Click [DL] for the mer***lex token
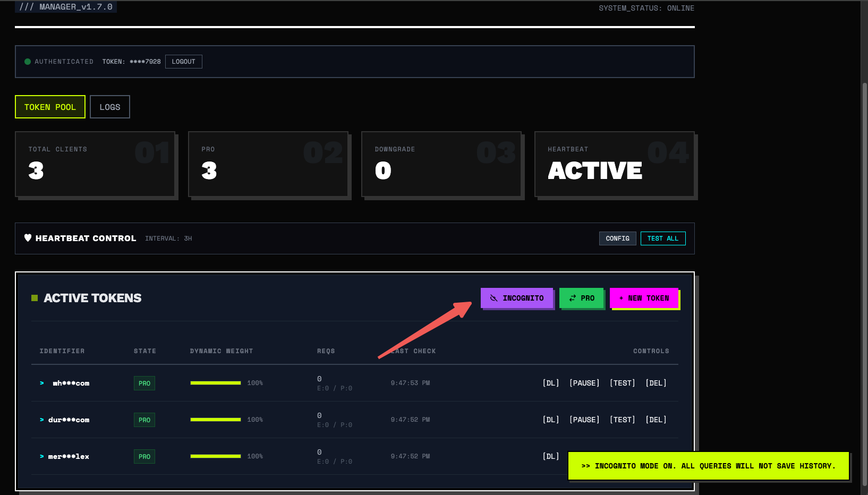 (x=551, y=456)
